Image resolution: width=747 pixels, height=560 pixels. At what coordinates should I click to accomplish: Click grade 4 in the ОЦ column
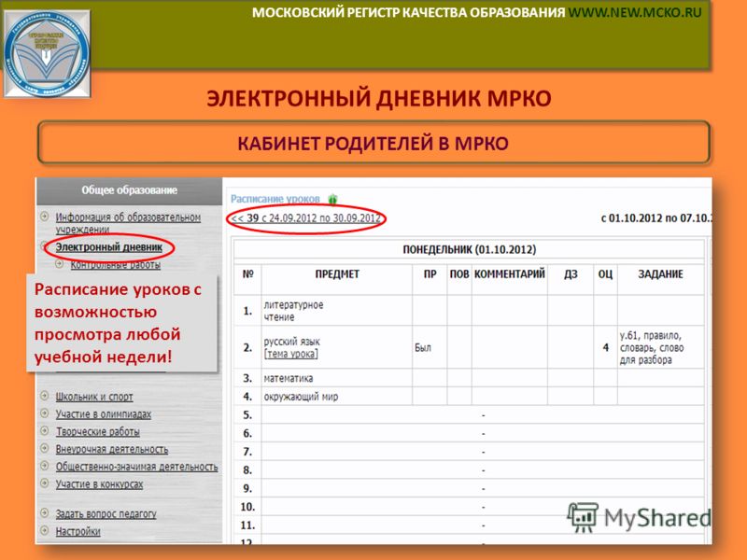(x=605, y=347)
